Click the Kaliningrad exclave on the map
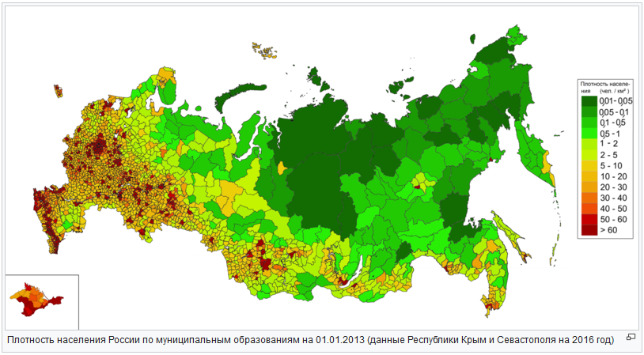 (59, 91)
